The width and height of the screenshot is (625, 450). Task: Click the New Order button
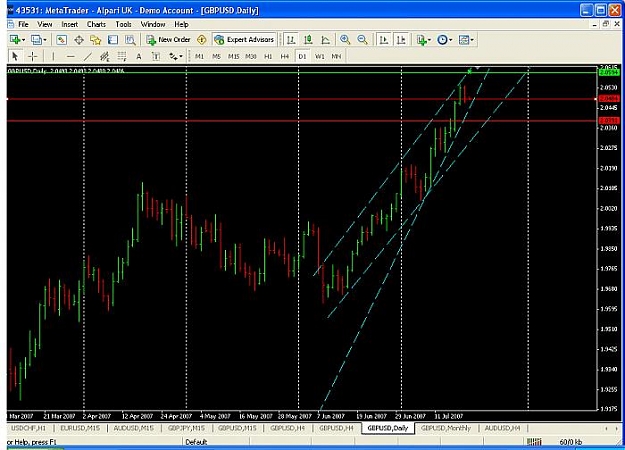(x=168, y=40)
